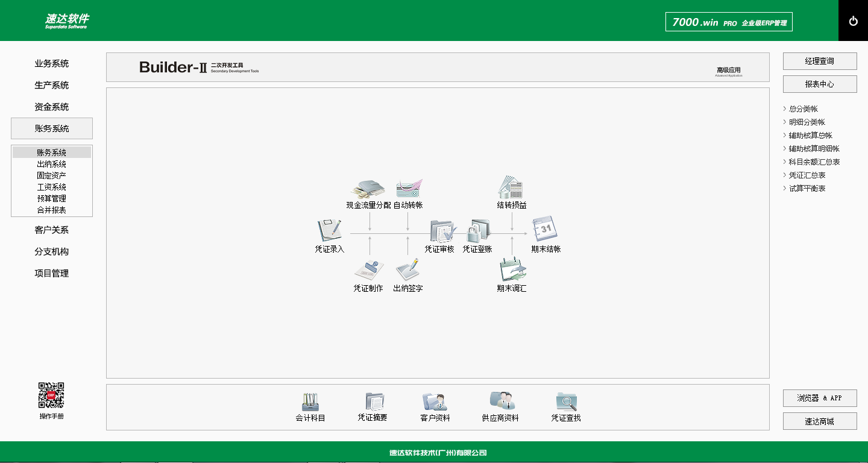Open the 自动转帐 auto transfer icon
Screen dimensions: 868x463
[x=408, y=189]
